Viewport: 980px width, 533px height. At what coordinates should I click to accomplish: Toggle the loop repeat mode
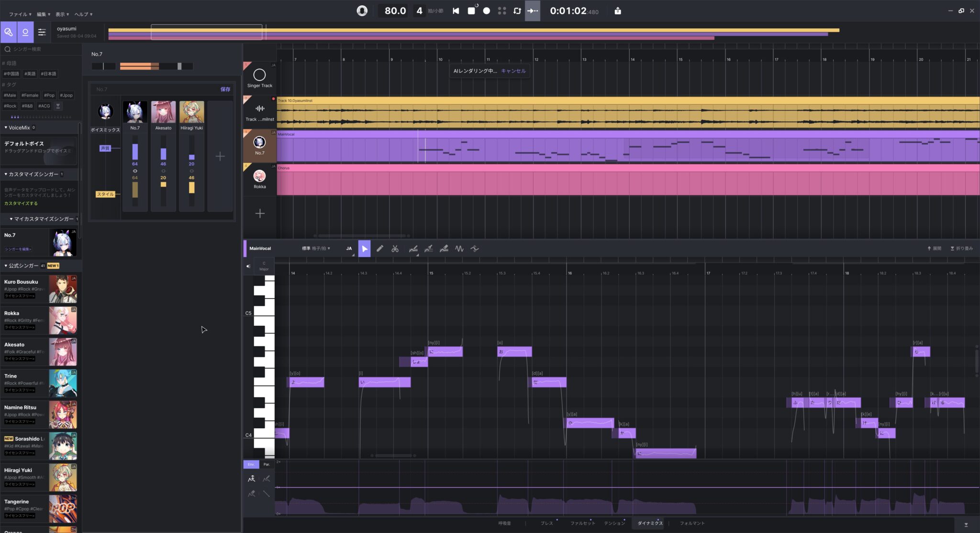point(517,11)
